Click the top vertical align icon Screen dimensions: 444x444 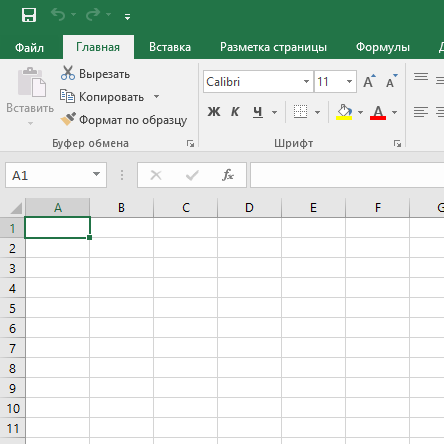pyautogui.click(x=421, y=77)
